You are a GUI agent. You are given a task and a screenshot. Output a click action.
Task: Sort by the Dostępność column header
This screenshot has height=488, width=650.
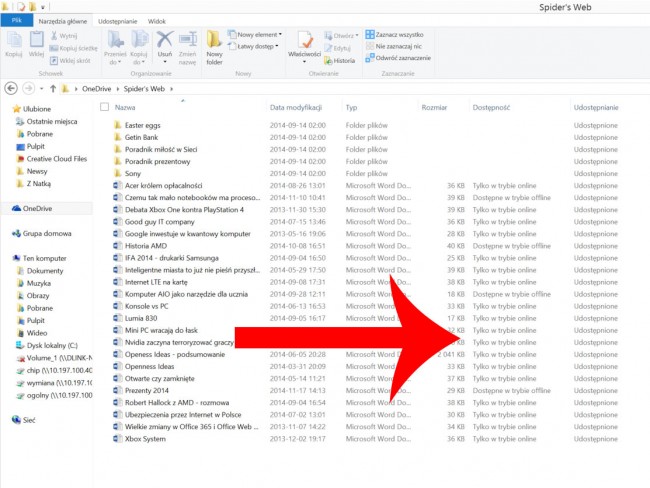[x=491, y=107]
